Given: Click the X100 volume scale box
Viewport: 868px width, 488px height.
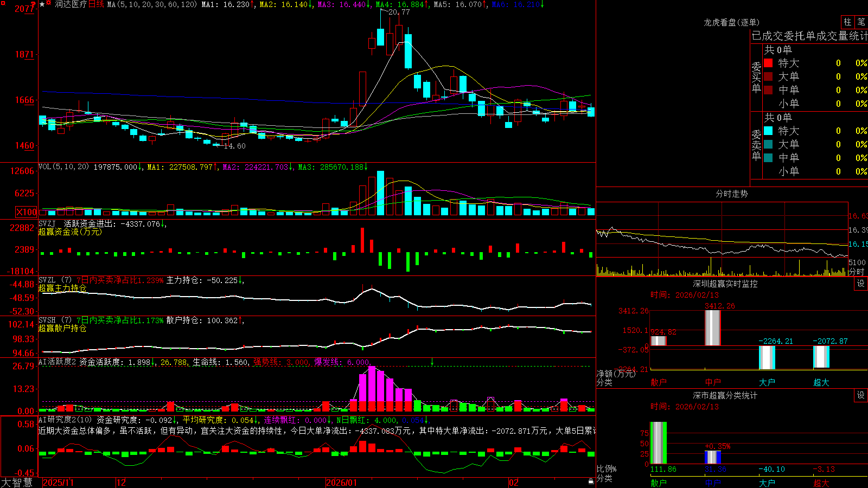Looking at the screenshot, I should pyautogui.click(x=27, y=212).
